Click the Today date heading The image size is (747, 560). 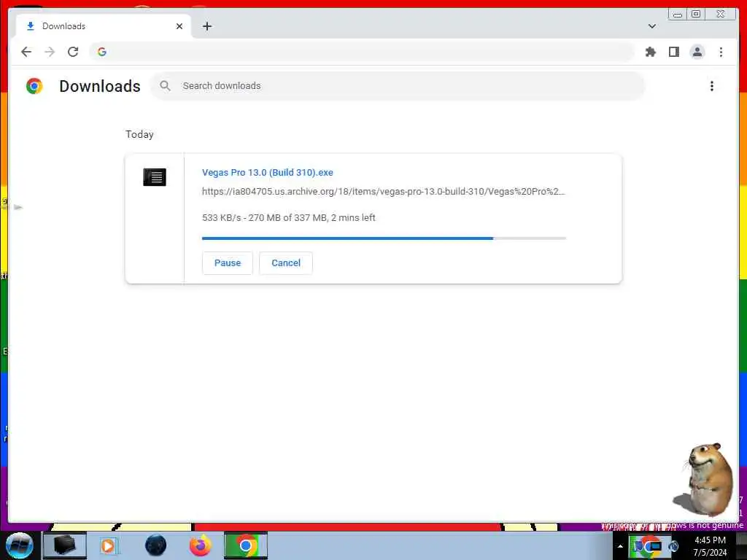(x=139, y=134)
